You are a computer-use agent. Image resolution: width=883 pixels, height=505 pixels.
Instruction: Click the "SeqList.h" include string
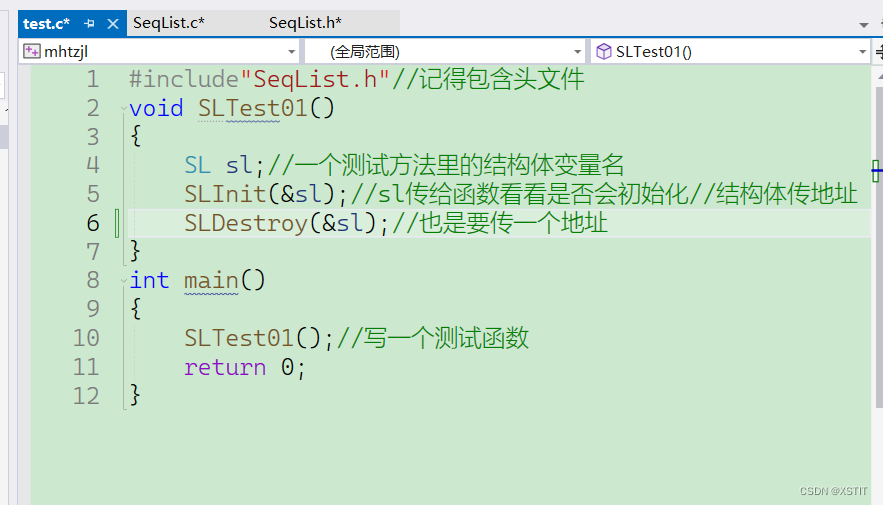[x=315, y=79]
